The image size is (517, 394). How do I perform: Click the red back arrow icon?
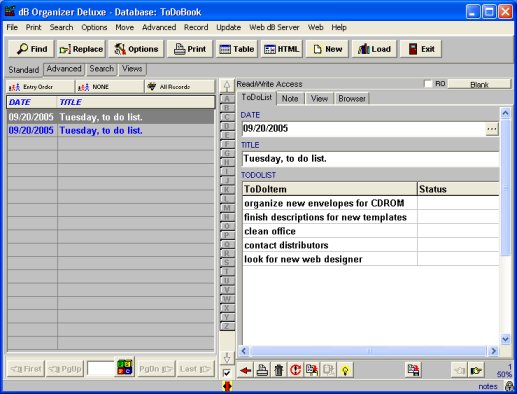(x=245, y=370)
